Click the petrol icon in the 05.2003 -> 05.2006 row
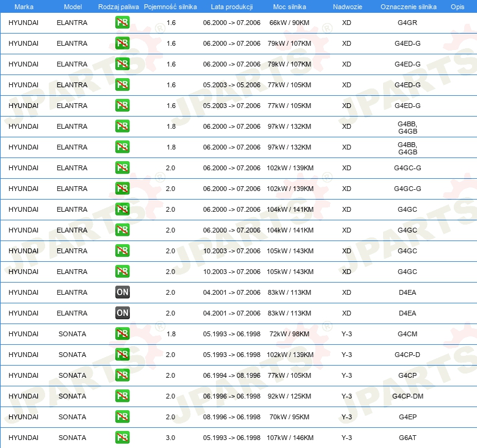This screenshot has height=448, width=477. [122, 85]
